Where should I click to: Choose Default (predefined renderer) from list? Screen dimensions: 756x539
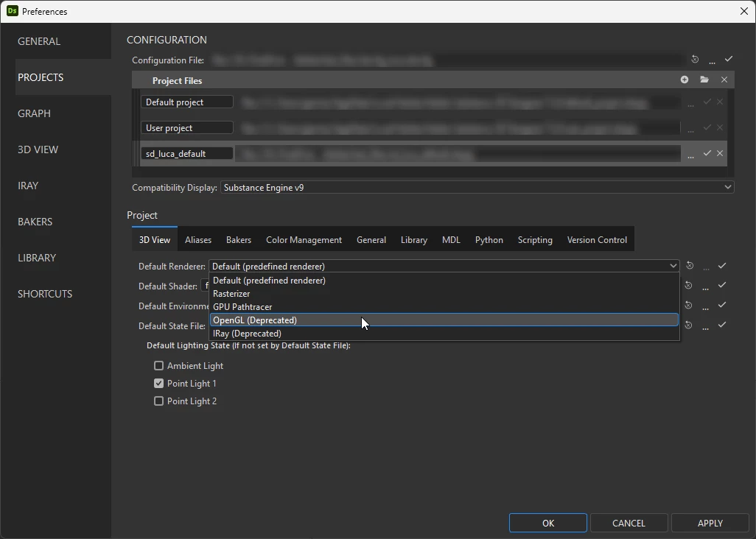tap(444, 281)
